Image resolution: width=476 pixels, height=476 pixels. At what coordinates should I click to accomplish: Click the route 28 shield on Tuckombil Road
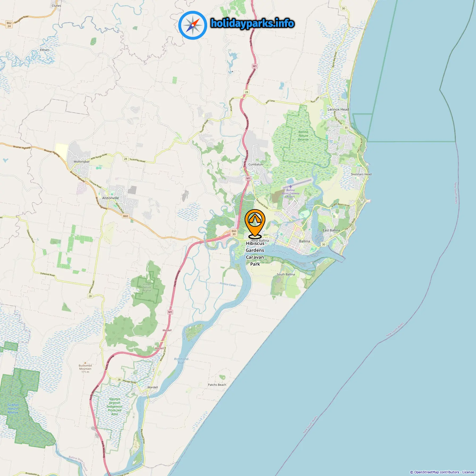tap(125, 159)
